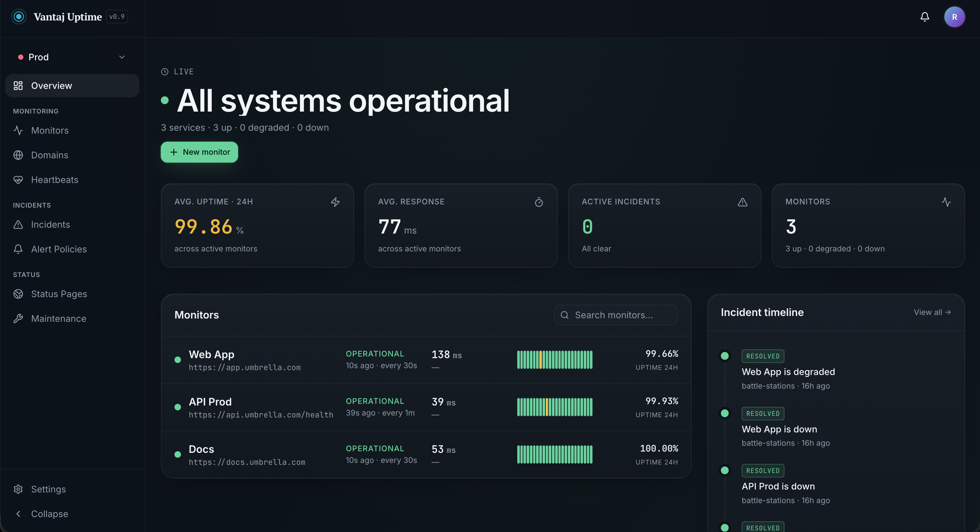This screenshot has height=532, width=980.
Task: Open the user avatar R menu
Action: pyautogui.click(x=954, y=17)
